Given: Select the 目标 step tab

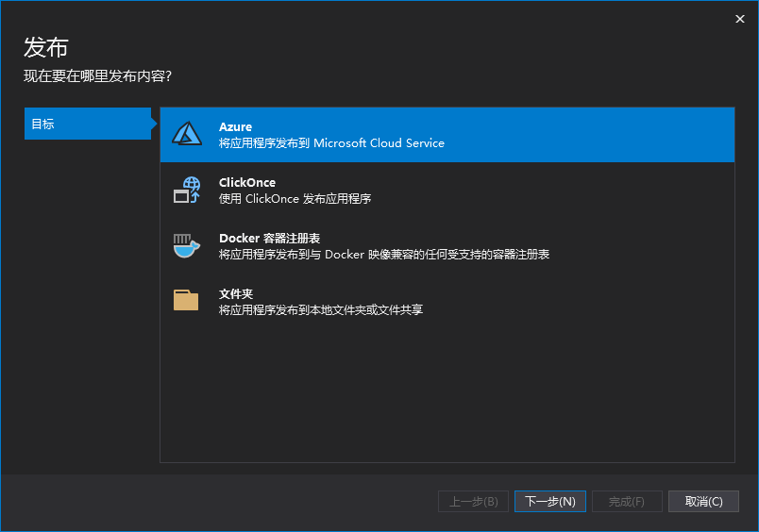Looking at the screenshot, I should tap(88, 124).
